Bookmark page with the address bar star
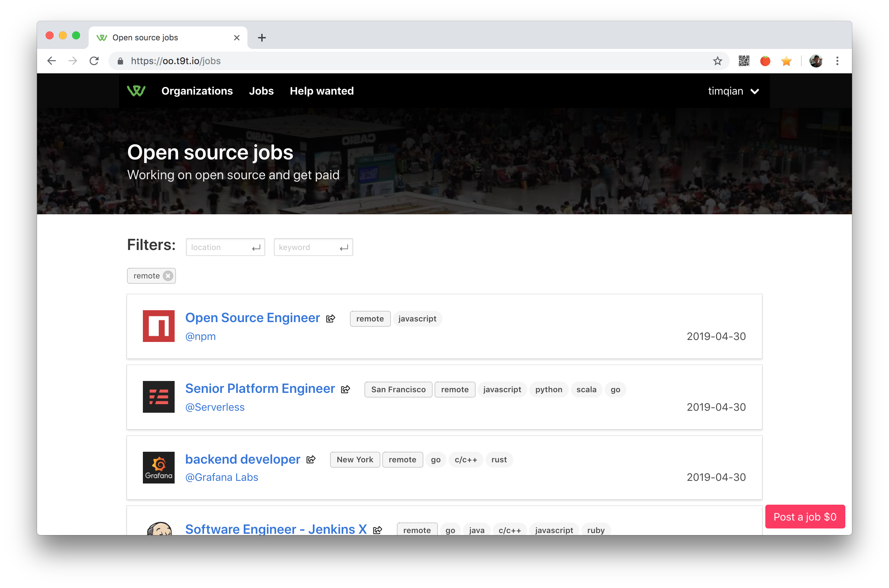Screen dimensions: 889x588 [x=717, y=61]
